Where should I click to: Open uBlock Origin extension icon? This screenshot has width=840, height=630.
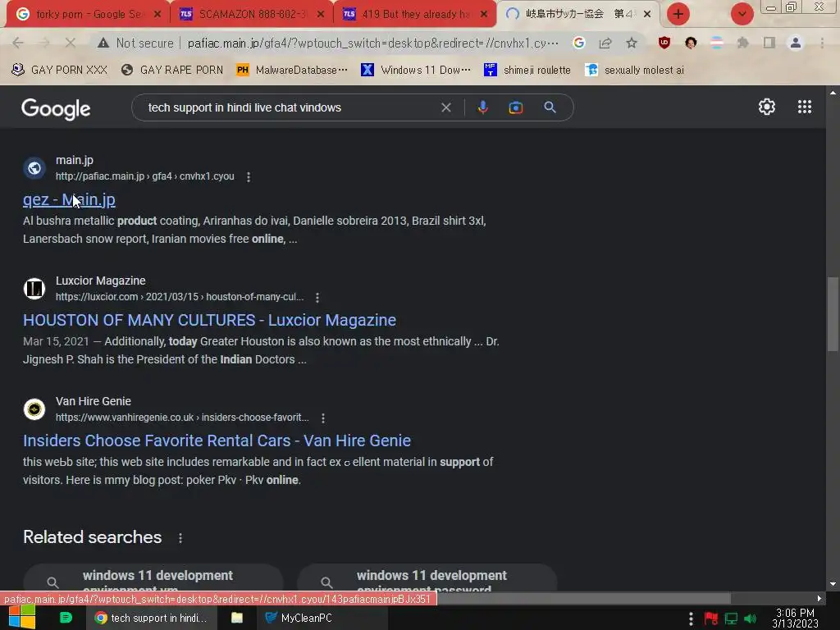coord(664,43)
